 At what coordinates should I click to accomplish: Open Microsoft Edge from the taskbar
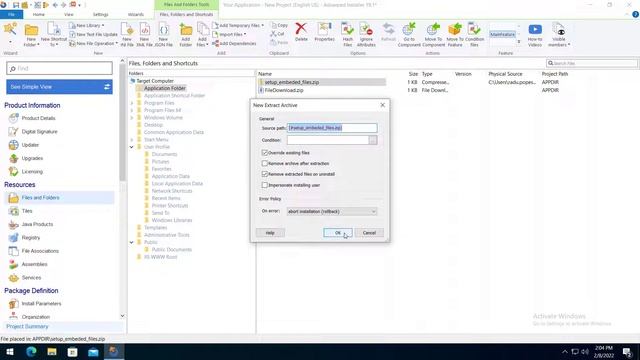point(31,352)
